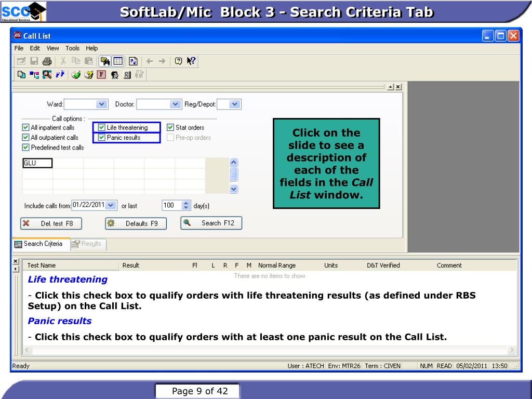
Task: Close the search criteria pane with x
Action: pyautogui.click(x=398, y=87)
